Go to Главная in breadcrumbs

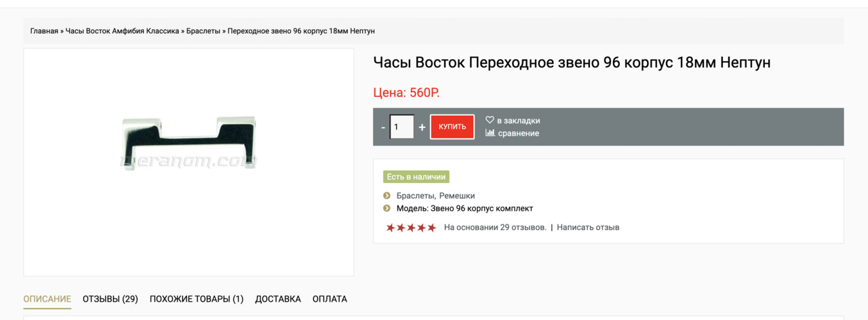coord(44,31)
